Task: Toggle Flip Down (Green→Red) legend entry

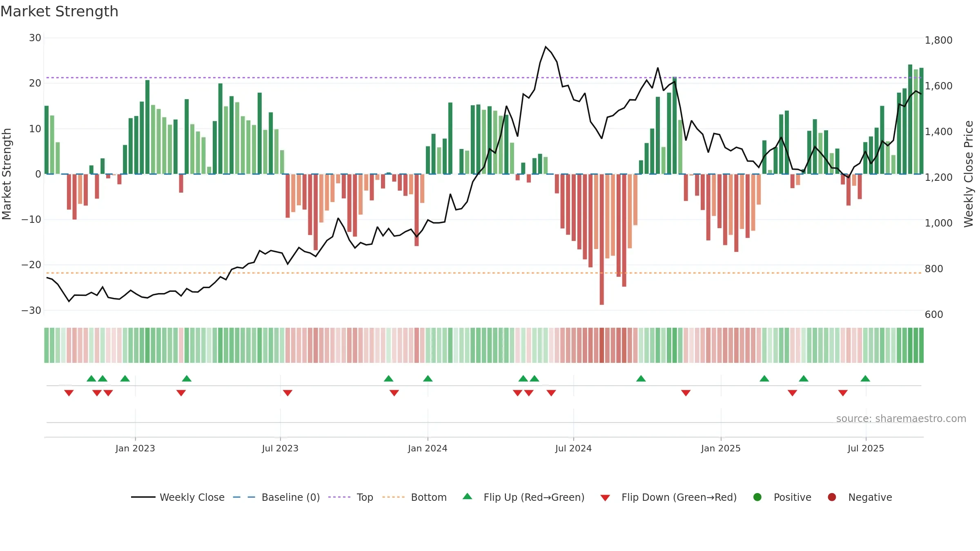Action: 668,497
